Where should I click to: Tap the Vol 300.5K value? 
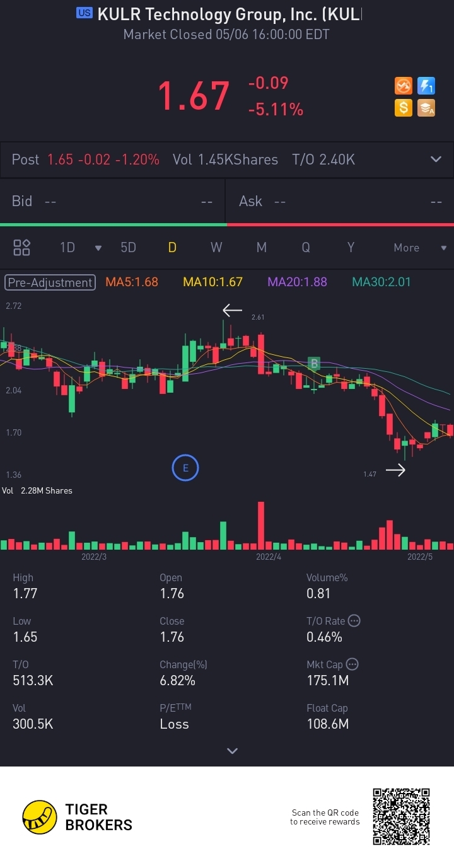tap(33, 724)
